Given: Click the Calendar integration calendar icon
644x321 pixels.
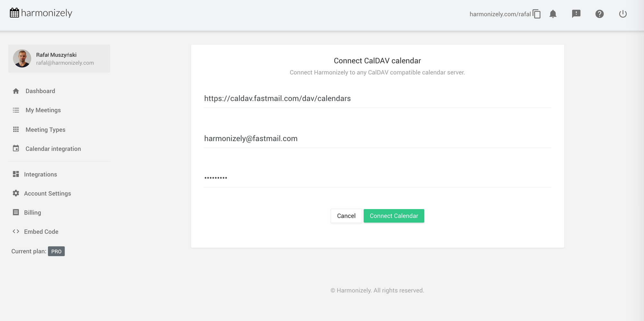Looking at the screenshot, I should [16, 148].
